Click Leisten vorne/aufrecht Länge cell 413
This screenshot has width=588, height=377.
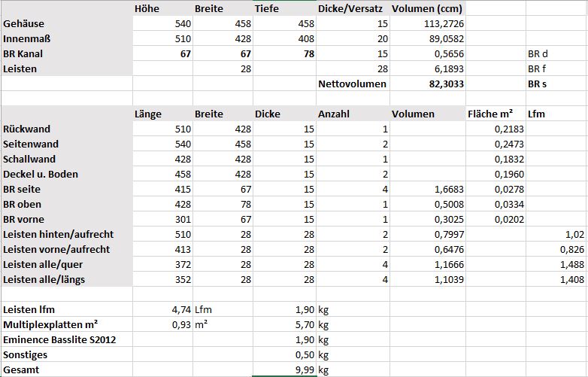point(162,249)
